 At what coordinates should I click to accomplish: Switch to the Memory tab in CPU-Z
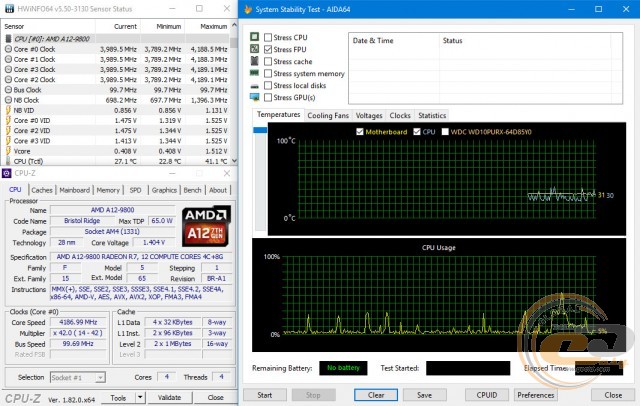click(108, 190)
